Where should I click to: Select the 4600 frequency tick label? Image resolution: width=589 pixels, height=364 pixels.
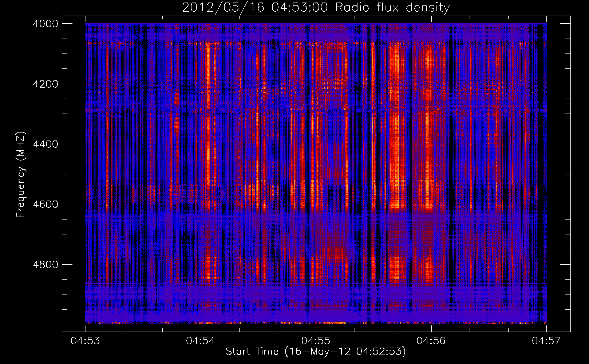[46, 204]
